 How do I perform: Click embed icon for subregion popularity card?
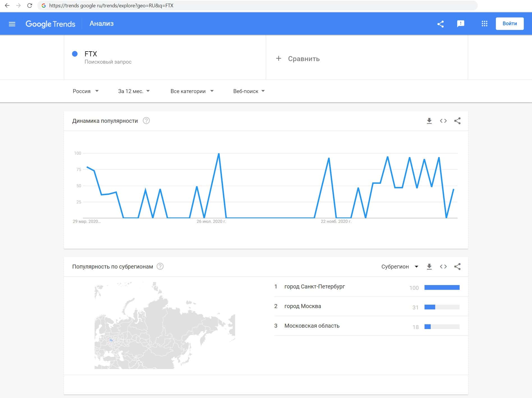click(x=443, y=267)
